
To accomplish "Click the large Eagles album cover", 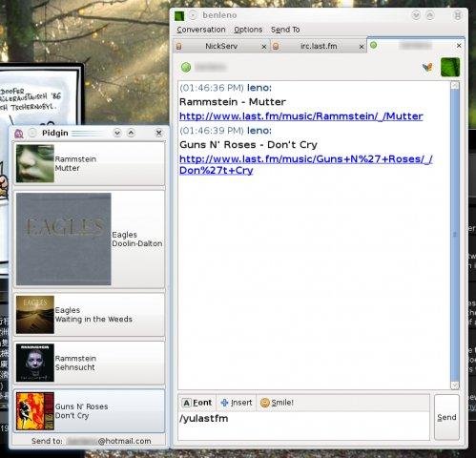I will click(x=64, y=239).
